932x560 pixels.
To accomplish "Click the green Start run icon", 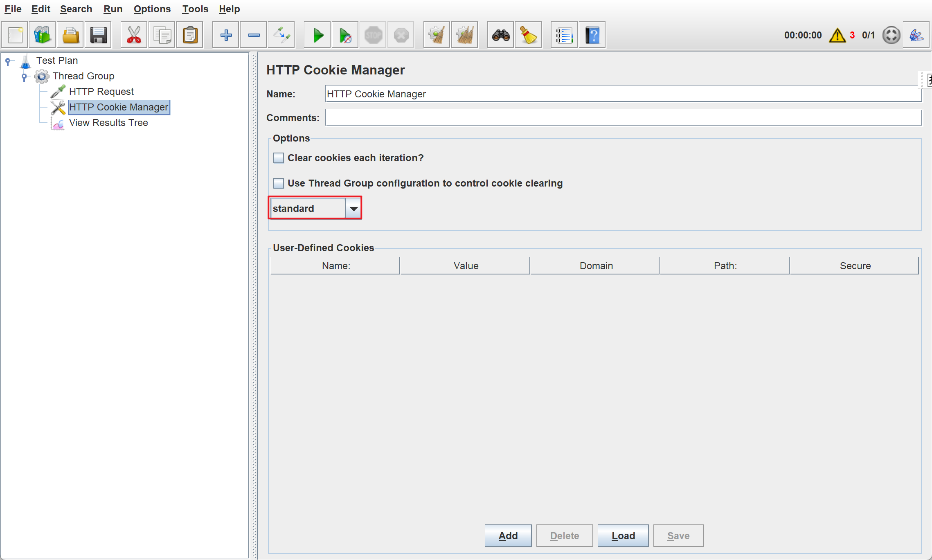I will click(317, 35).
